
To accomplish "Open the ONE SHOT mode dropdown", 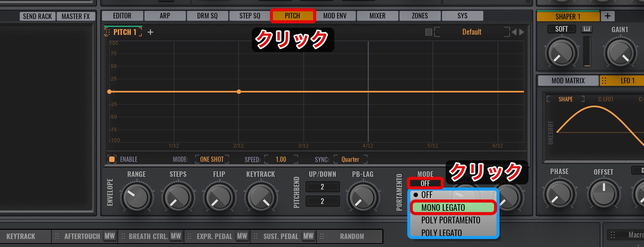I will tap(212, 159).
